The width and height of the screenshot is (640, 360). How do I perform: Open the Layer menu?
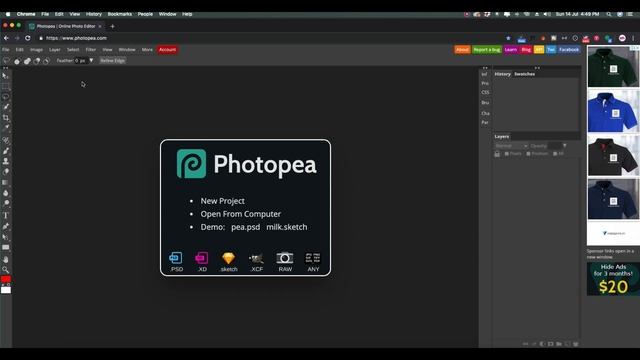(55, 50)
